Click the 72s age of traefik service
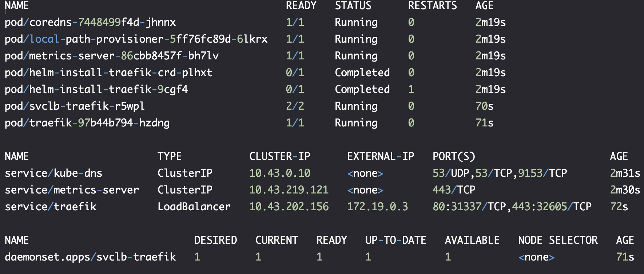The height and width of the screenshot is (274, 644). 619,207
